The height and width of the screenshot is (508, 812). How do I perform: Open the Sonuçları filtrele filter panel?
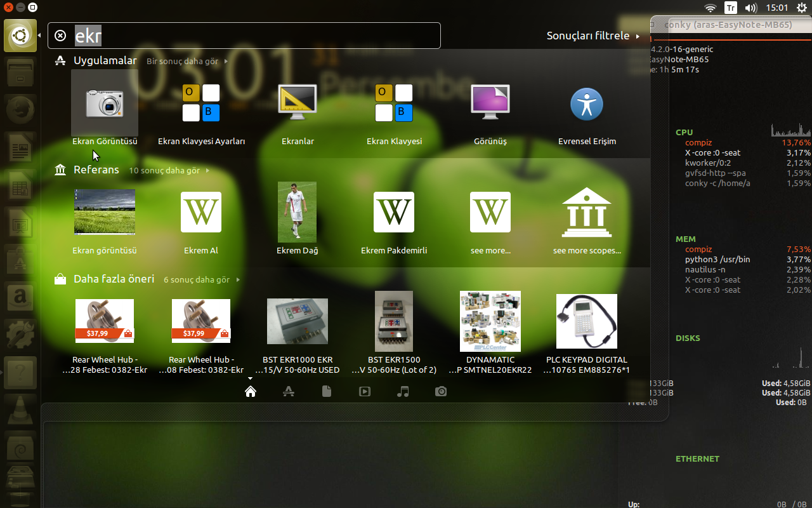pos(593,36)
